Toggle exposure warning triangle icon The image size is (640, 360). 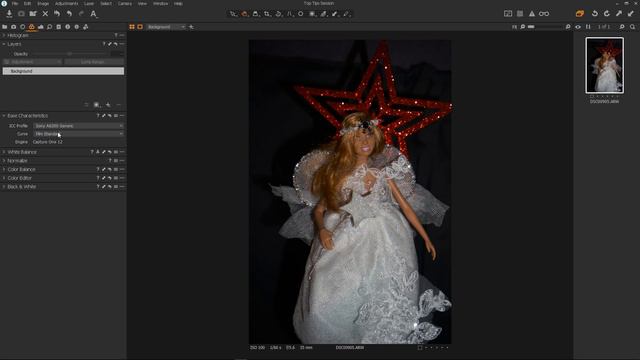tap(531, 14)
